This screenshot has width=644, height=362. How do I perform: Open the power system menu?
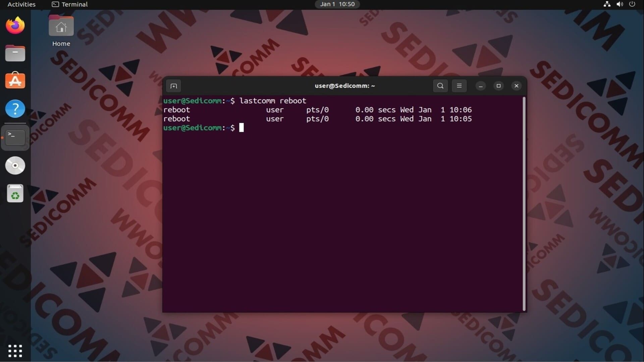point(632,4)
